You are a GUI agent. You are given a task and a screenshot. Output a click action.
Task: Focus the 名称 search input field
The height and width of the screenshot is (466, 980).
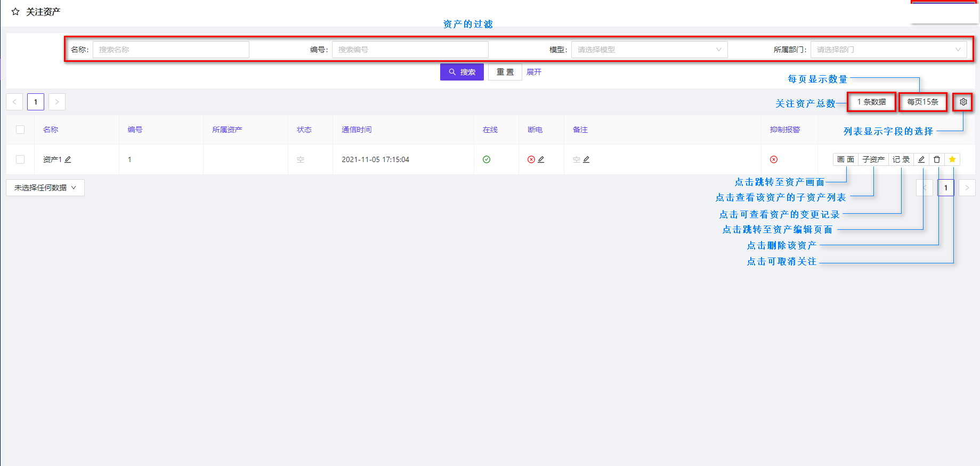click(171, 50)
